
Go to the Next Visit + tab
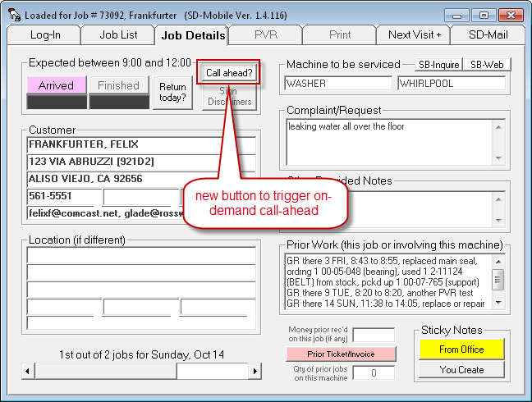(414, 34)
